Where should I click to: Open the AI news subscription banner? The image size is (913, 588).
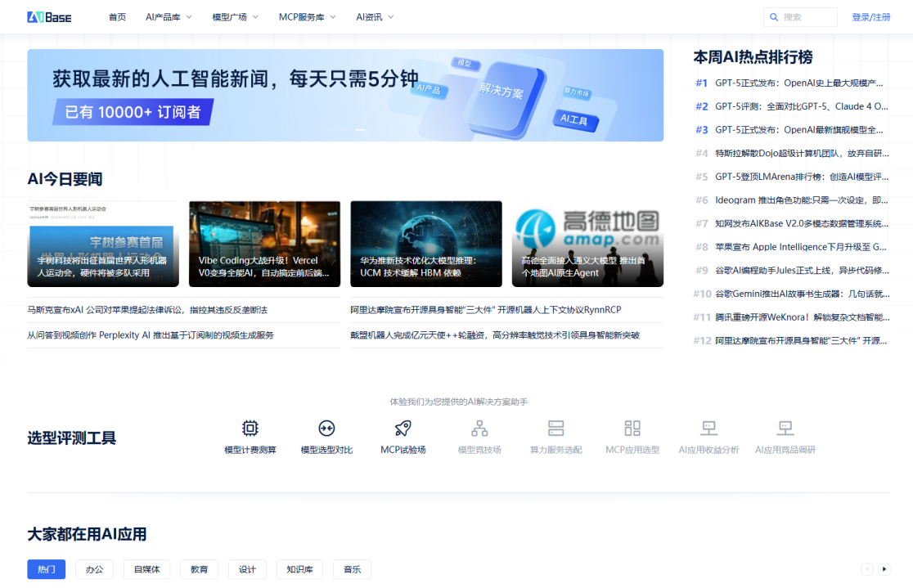point(345,96)
